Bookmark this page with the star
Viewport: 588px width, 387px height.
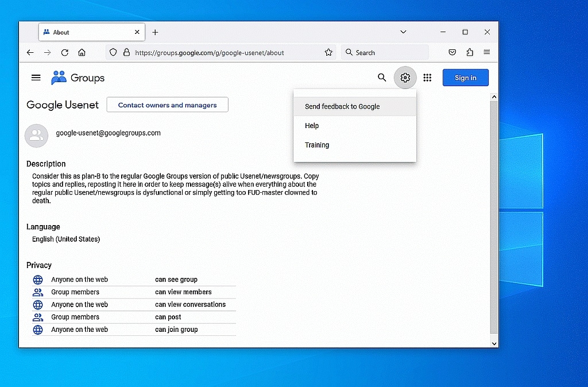328,52
